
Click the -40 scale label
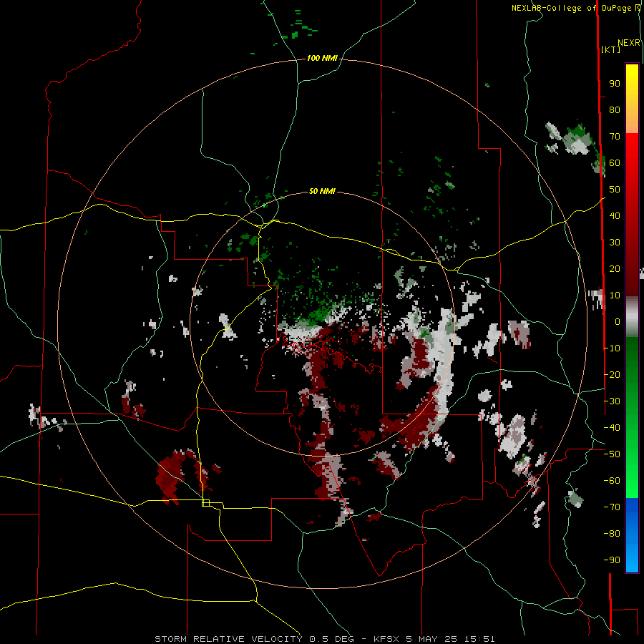pyautogui.click(x=612, y=428)
